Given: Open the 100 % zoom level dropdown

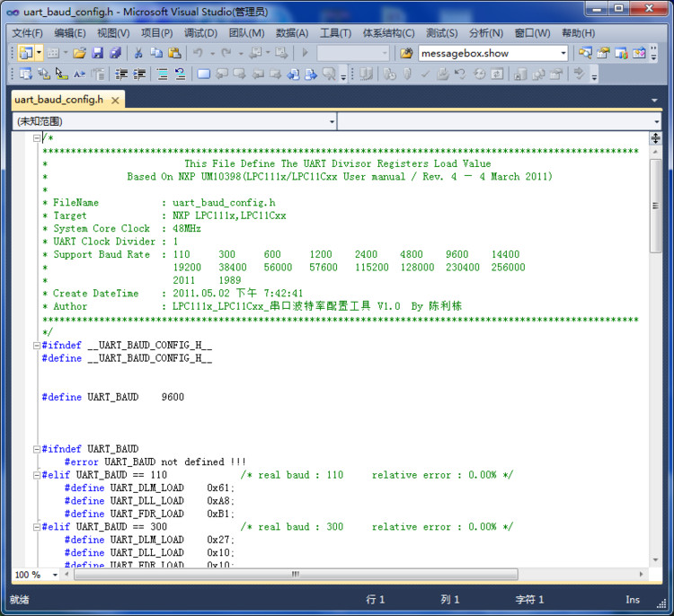Looking at the screenshot, I should tap(55, 575).
